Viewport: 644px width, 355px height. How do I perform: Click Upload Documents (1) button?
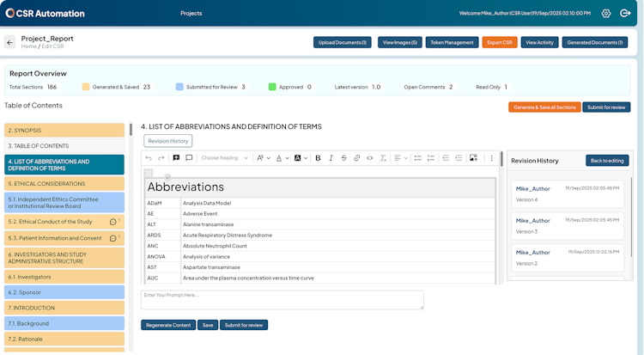tap(342, 42)
